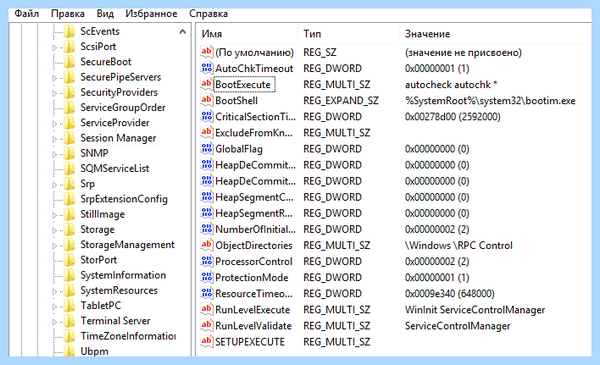Expand the SecurePipeServers tree node

pyautogui.click(x=54, y=78)
